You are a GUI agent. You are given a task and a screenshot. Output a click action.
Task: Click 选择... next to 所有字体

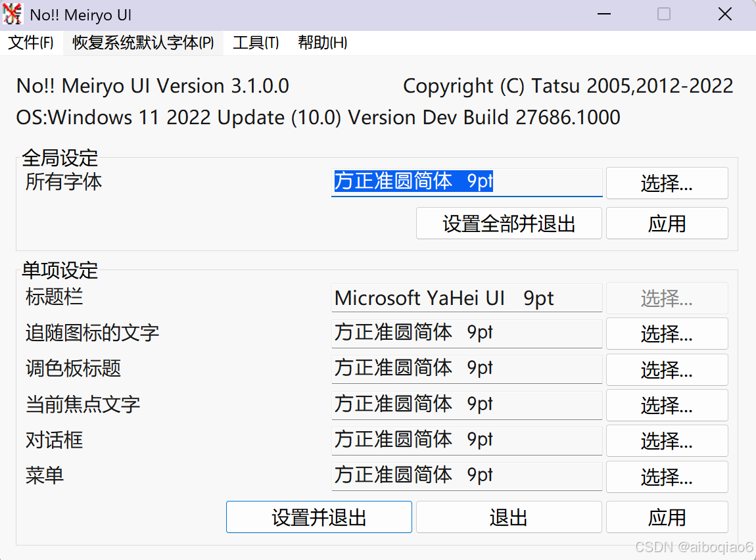[667, 183]
